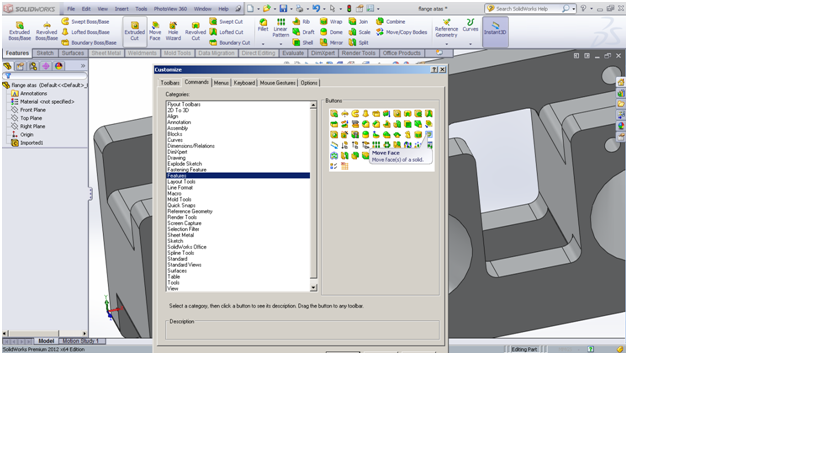Select the Sheet Metal category in list
Screen dimensions: 819x460
181,235
